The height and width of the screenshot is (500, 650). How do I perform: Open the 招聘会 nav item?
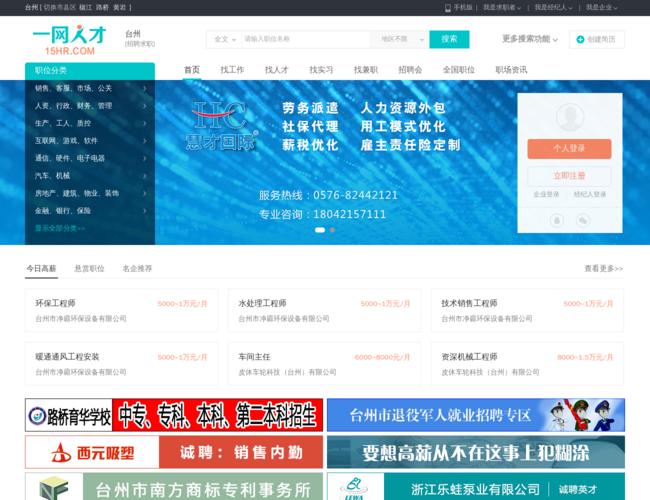[410, 70]
